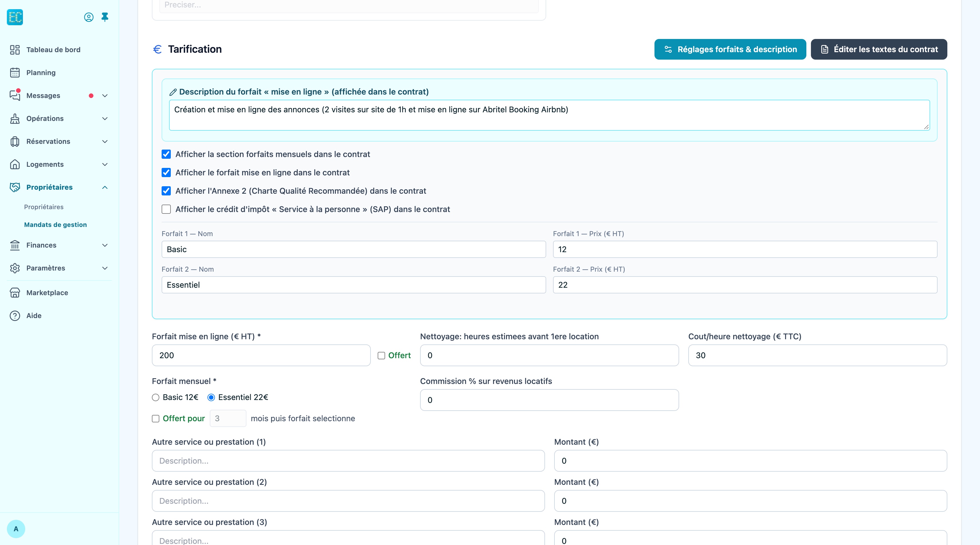
Task: Open the Propriétaires sub-item
Action: (x=44, y=207)
